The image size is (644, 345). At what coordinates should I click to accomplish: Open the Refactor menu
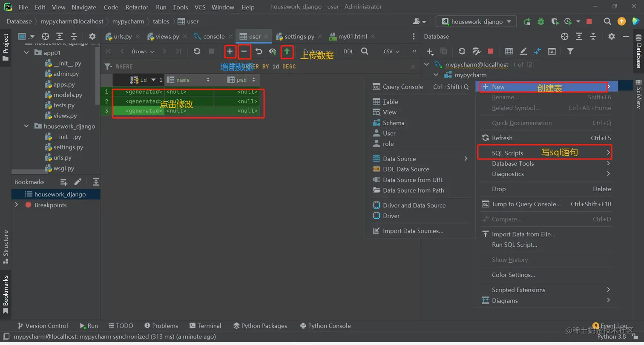coord(137,7)
